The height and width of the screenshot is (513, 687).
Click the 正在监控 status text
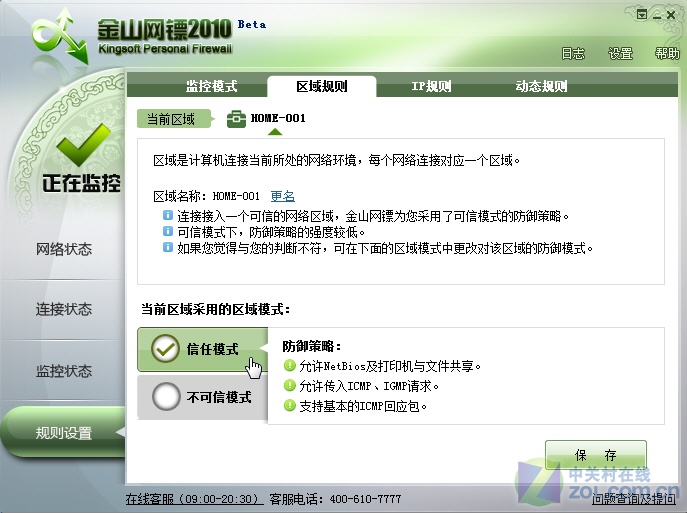(x=81, y=183)
